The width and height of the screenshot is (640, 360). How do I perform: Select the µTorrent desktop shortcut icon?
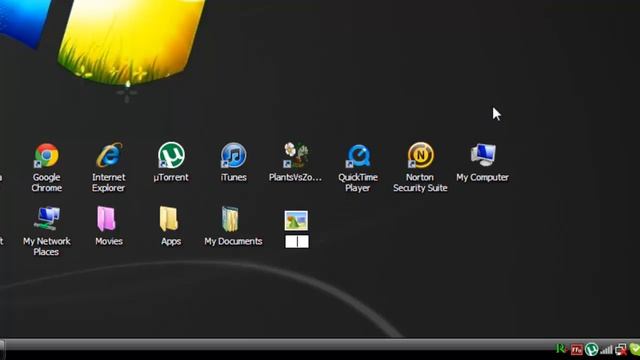coord(171,155)
